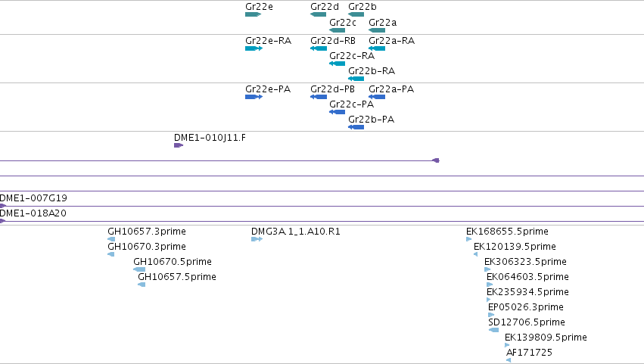
Task: Click the Gr22d-PB protein label
Action: point(332,89)
